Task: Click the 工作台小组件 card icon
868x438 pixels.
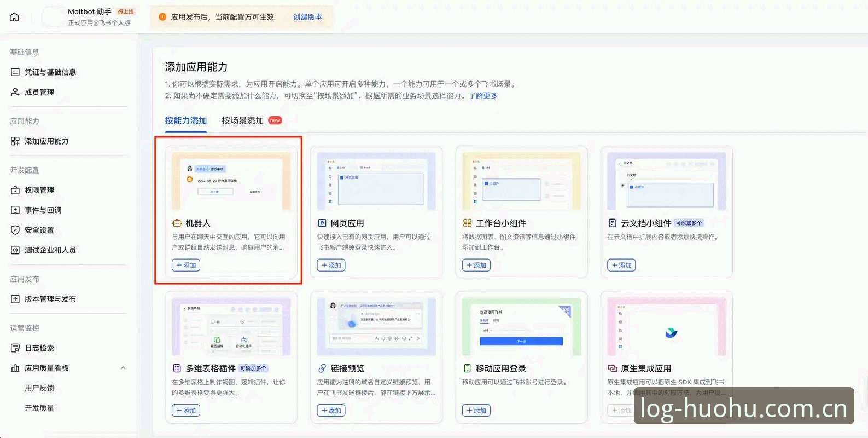Action: (x=467, y=223)
